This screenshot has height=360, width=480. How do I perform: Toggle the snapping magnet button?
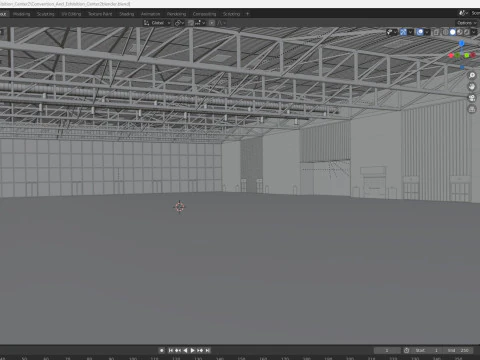[191, 23]
